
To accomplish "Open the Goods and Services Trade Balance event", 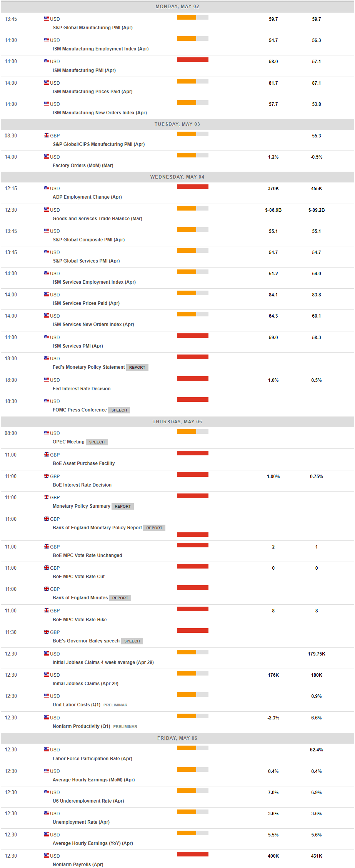I will click(x=97, y=219).
